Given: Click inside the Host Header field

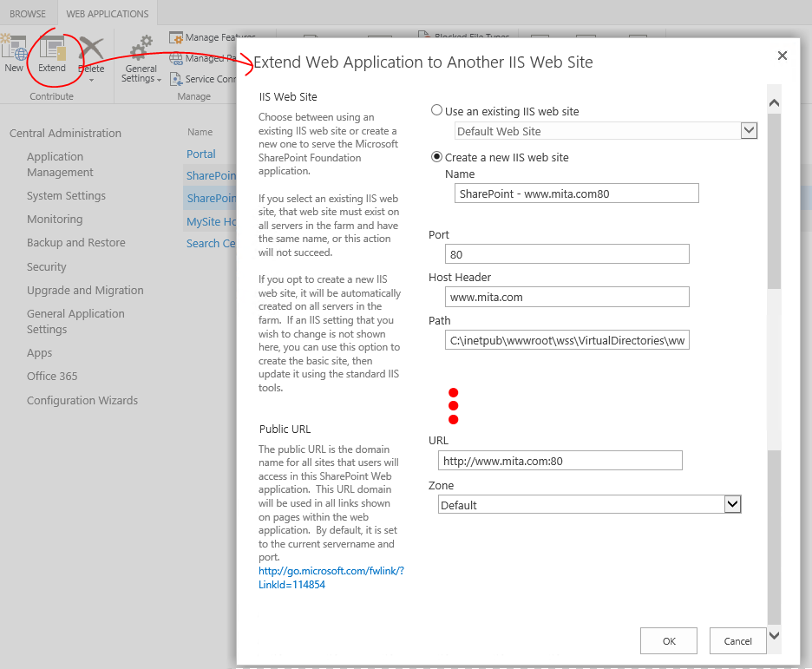Looking at the screenshot, I should tap(566, 297).
